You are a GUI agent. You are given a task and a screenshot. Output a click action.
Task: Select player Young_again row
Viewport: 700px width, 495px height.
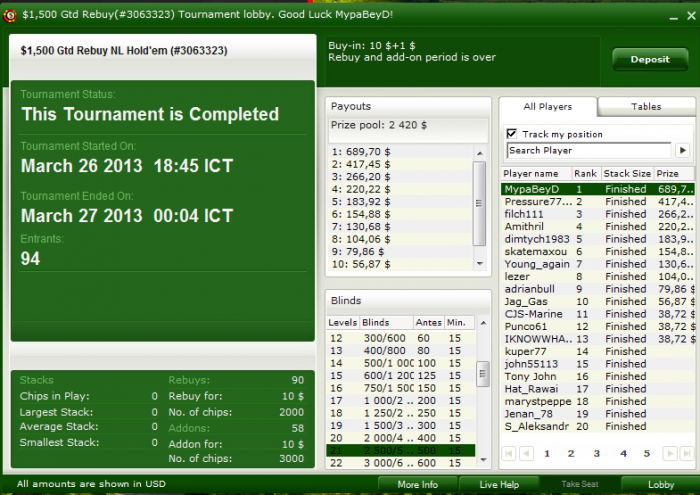pyautogui.click(x=598, y=264)
